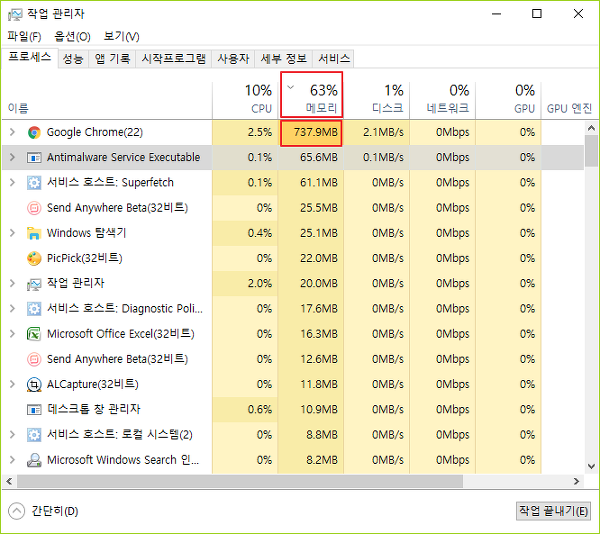The image size is (600, 534).
Task: Expand the Microsoft Office Excel row
Action: (x=12, y=334)
